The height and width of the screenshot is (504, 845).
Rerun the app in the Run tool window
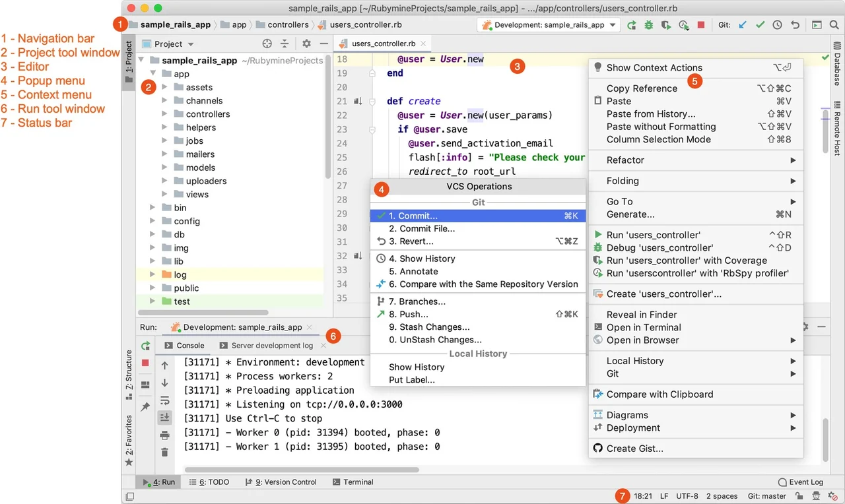pyautogui.click(x=145, y=346)
